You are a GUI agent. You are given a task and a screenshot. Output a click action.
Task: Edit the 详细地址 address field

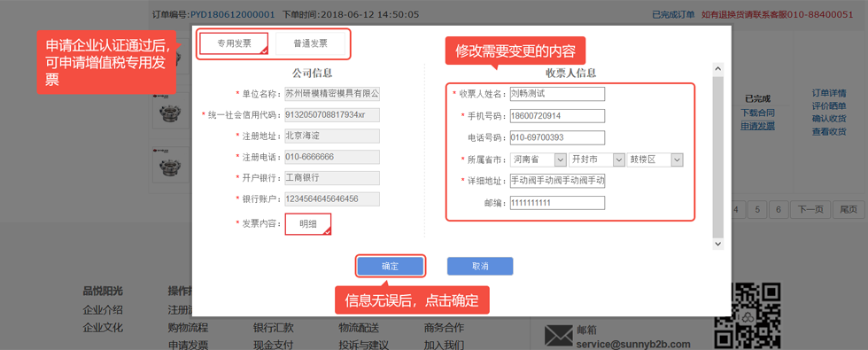coord(557,181)
